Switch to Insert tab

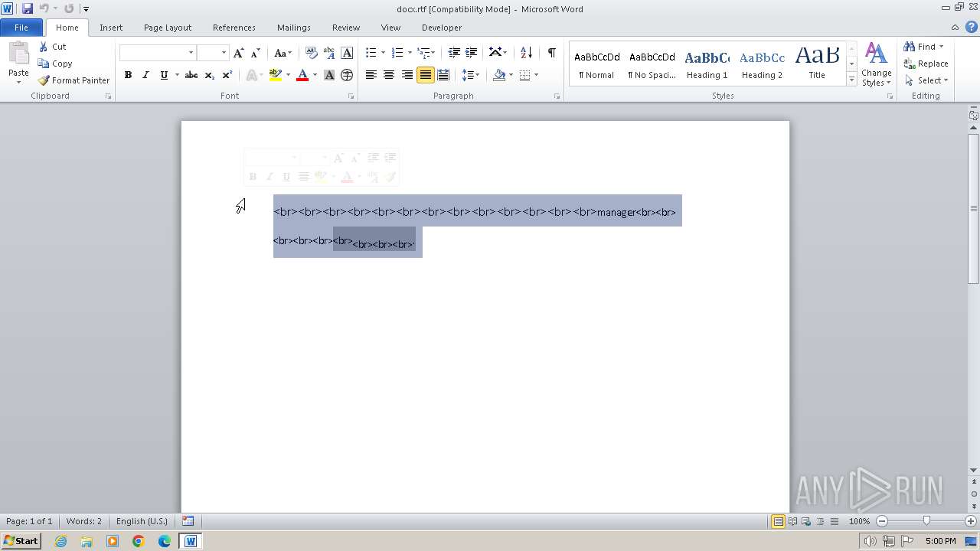click(111, 28)
